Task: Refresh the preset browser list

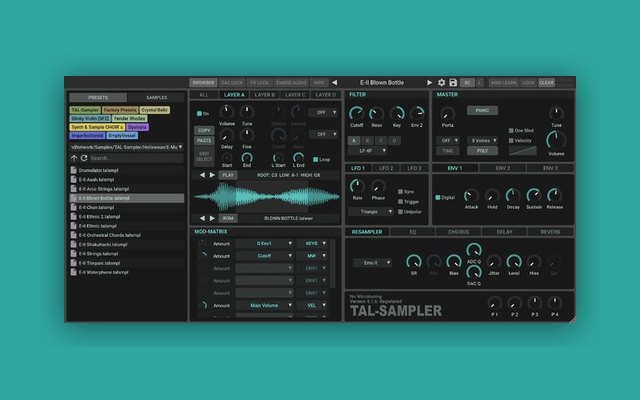Action: 84,158
